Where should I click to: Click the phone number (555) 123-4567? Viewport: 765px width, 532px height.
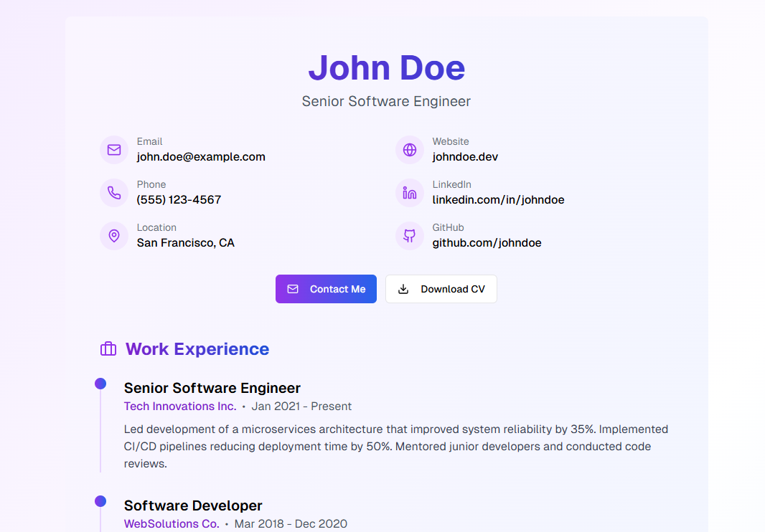point(179,200)
